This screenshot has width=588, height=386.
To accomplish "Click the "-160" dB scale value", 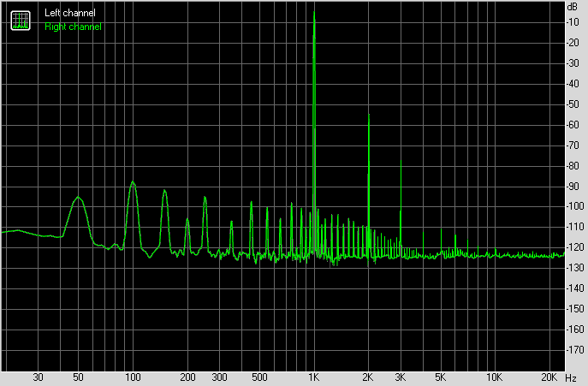I will (575, 330).
